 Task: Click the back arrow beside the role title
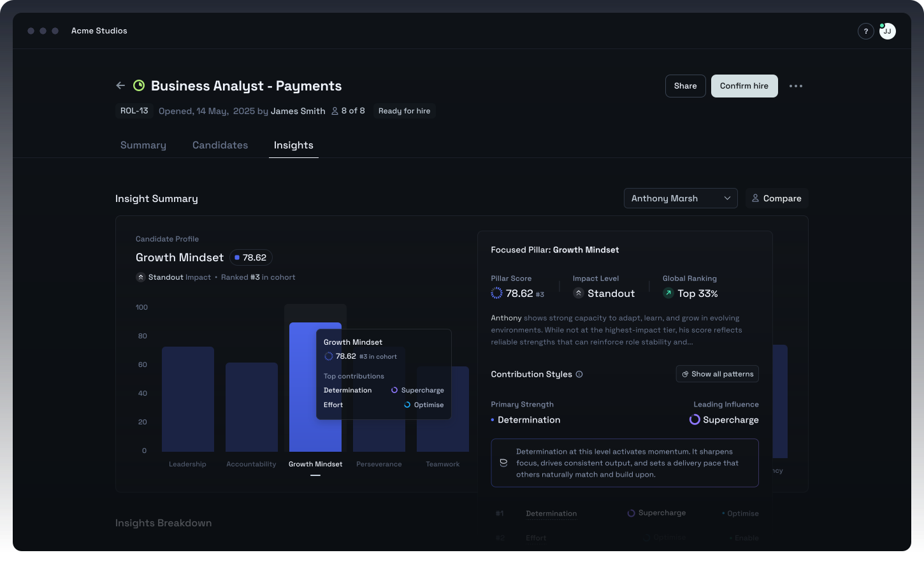(x=120, y=85)
